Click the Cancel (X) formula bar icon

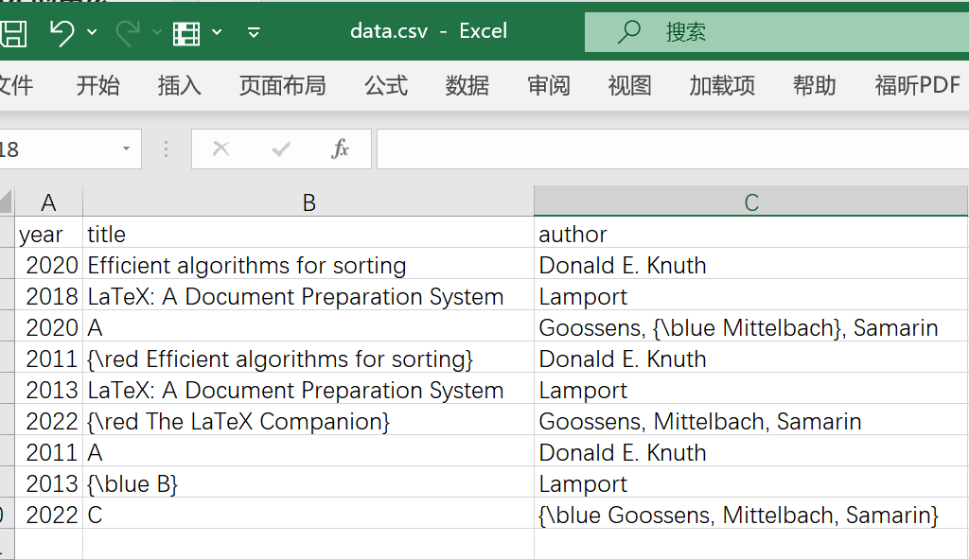220,149
